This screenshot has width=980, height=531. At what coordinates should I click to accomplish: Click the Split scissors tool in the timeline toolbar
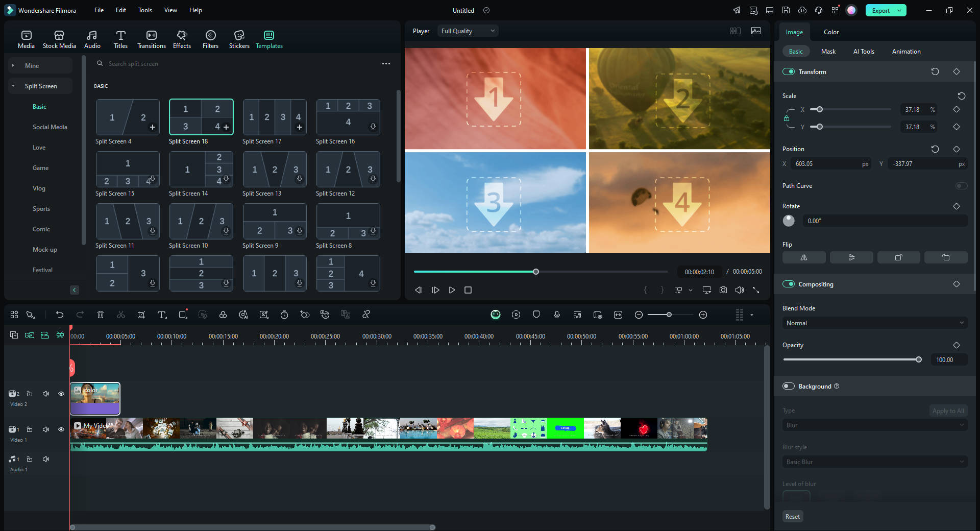click(x=121, y=315)
